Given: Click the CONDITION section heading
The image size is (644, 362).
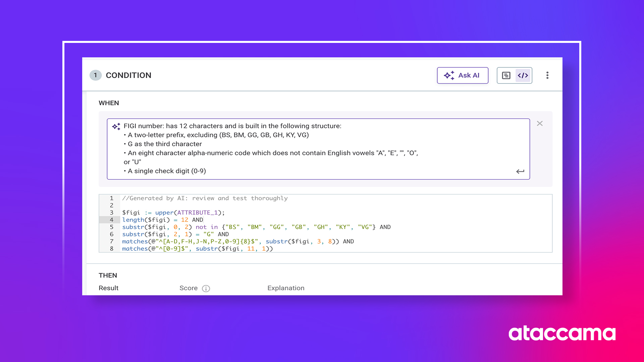Looking at the screenshot, I should [128, 75].
